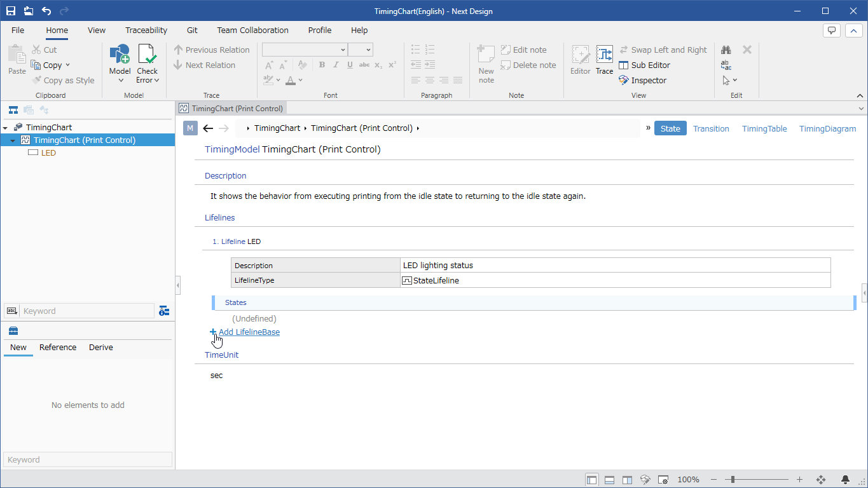Switch to the Reference tab

coord(58,348)
